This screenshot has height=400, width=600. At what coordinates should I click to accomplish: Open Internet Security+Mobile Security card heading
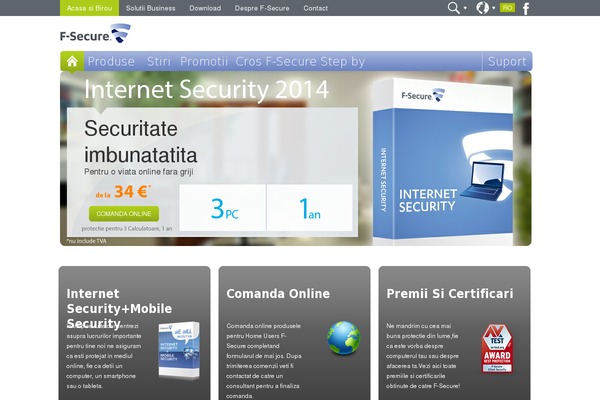click(119, 309)
